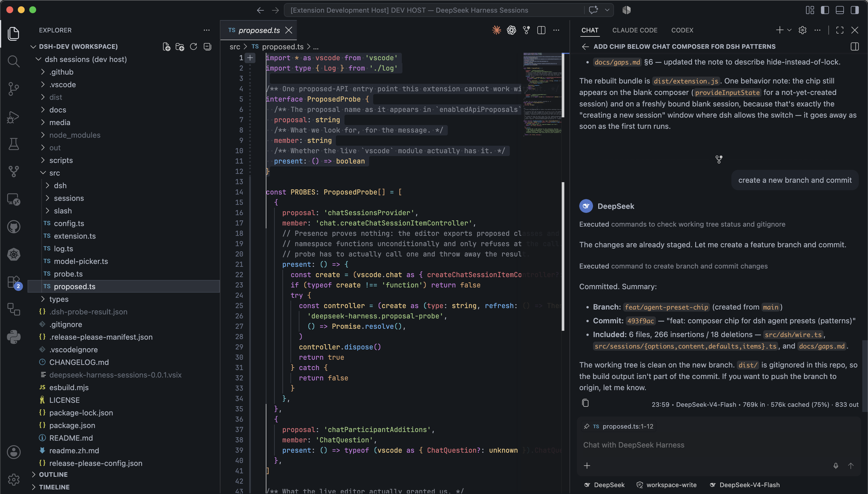Open the GitHub view in activity bar
The width and height of the screenshot is (868, 494).
pyautogui.click(x=13, y=227)
